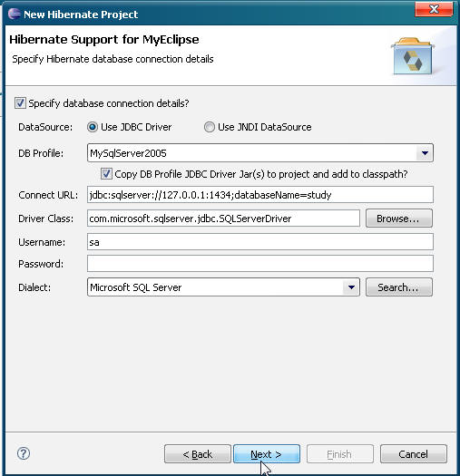Click into the Connect URL field
This screenshot has height=476, width=460.
[260, 195]
